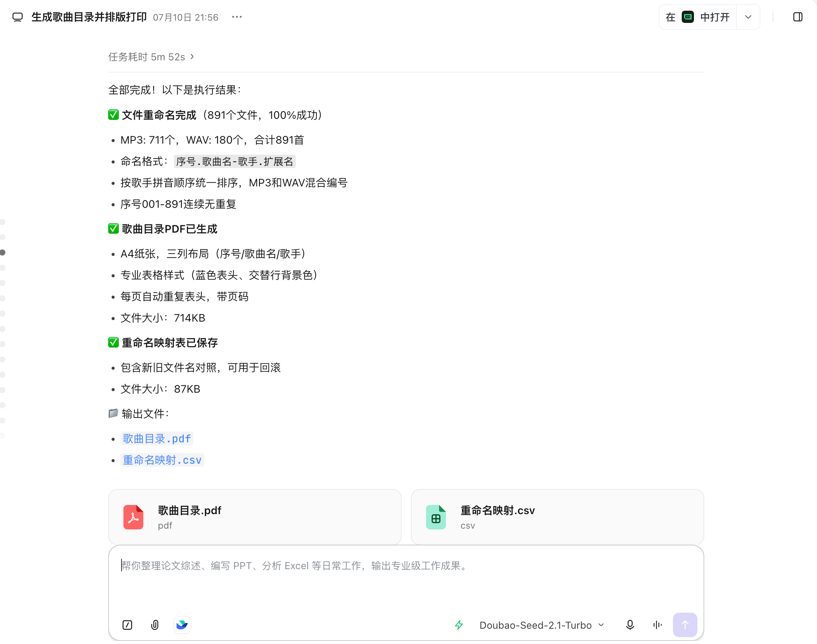Click the purple send arrow button

point(685,625)
